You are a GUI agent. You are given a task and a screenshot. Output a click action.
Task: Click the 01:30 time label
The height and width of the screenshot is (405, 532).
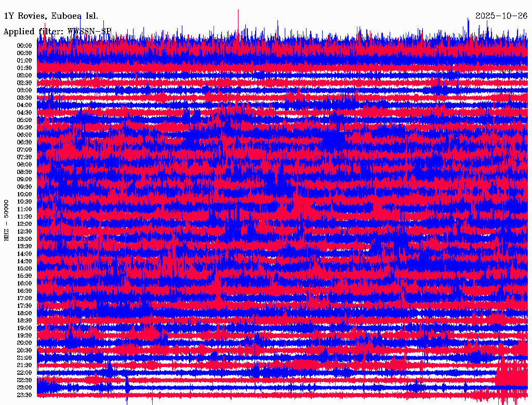pyautogui.click(x=24, y=68)
